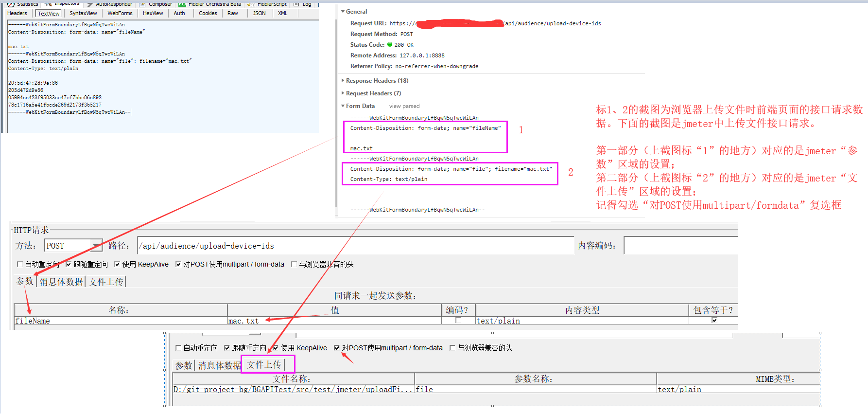
Task: Toggle 自动重定向 in the bottom JMeter panel
Action: (x=178, y=348)
